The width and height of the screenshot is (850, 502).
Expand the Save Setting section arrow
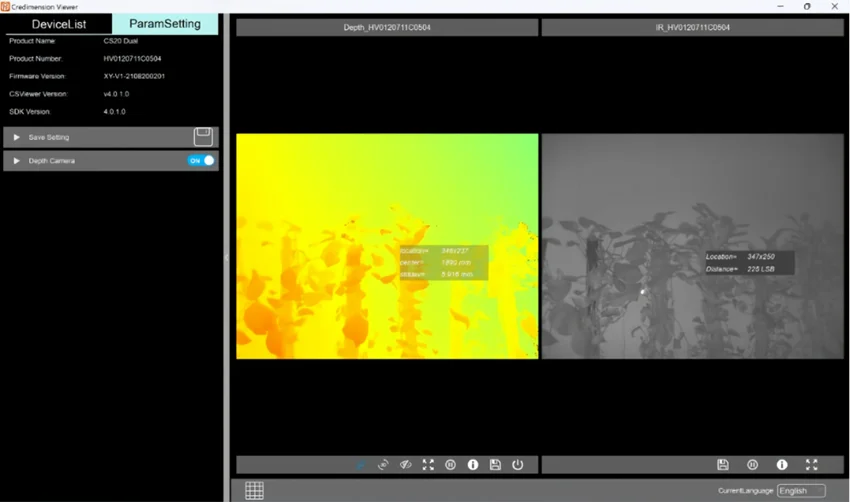pyautogui.click(x=17, y=137)
